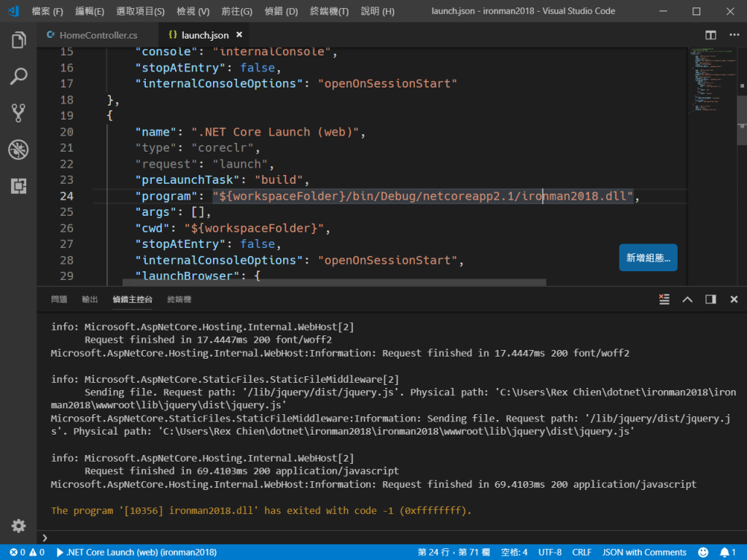Click line number 24 in gutter

pos(66,195)
